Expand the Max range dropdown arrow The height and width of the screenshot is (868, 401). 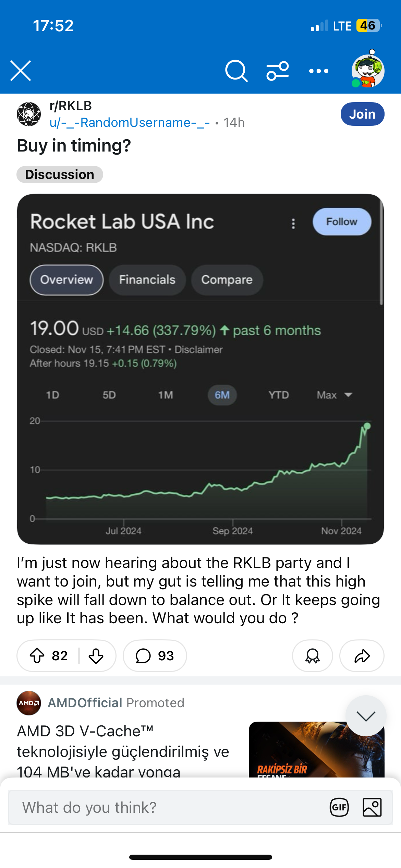[348, 395]
